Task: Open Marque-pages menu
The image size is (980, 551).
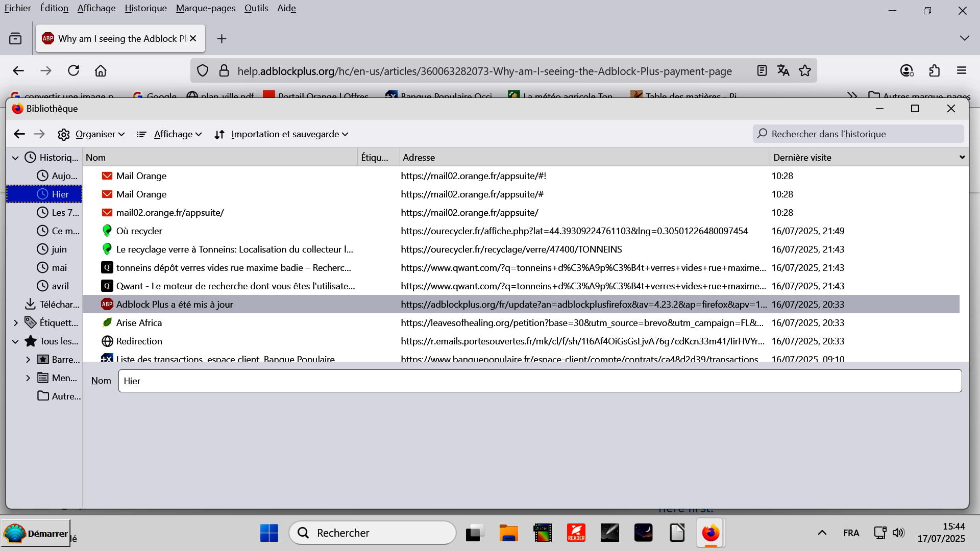Action: [x=206, y=8]
